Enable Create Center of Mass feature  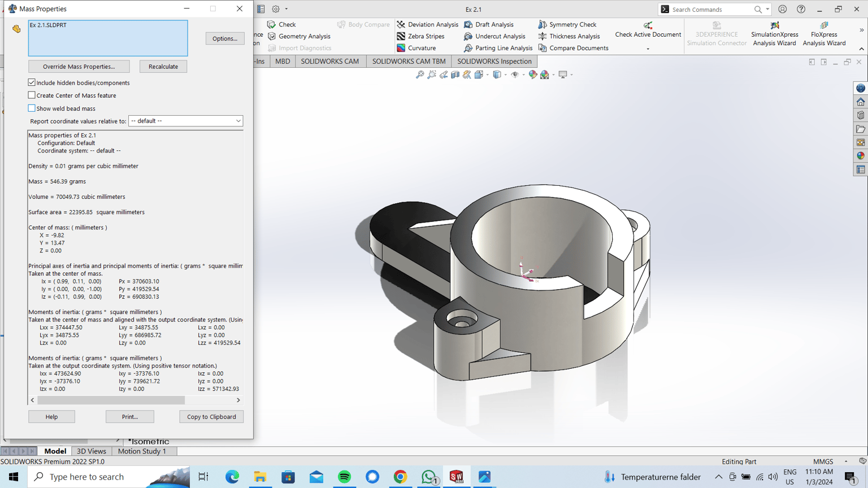(x=32, y=95)
